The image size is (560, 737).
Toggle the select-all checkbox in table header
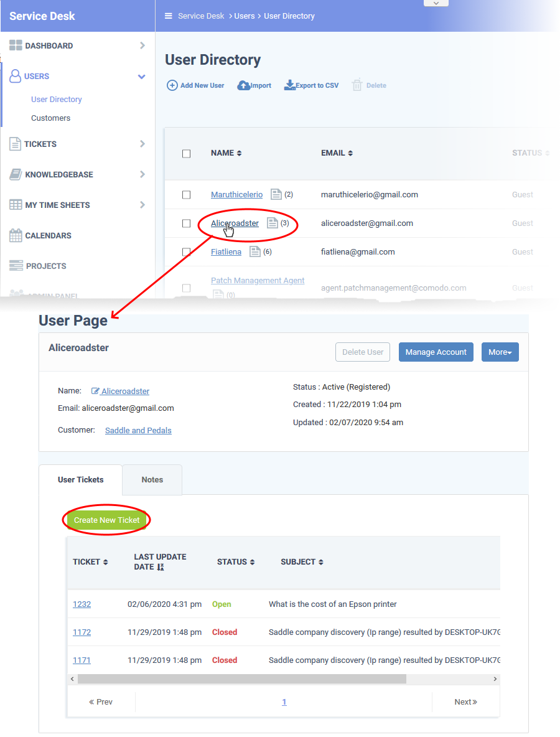pos(186,154)
